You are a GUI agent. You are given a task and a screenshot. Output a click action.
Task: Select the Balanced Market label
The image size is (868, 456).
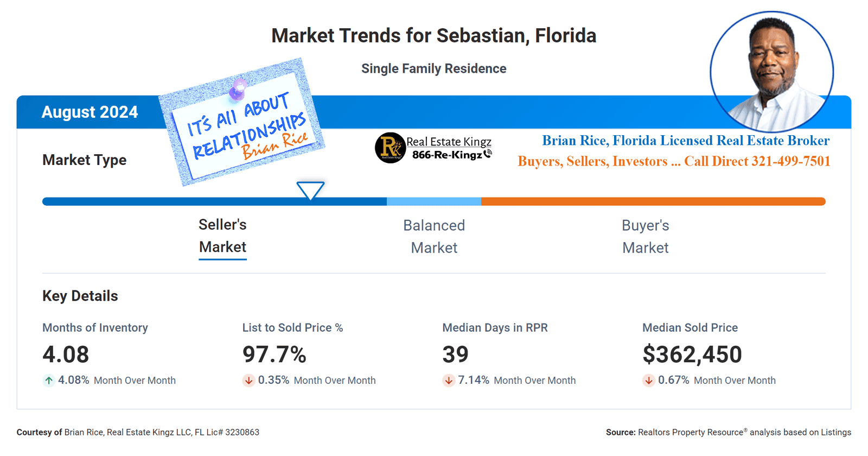(x=434, y=237)
